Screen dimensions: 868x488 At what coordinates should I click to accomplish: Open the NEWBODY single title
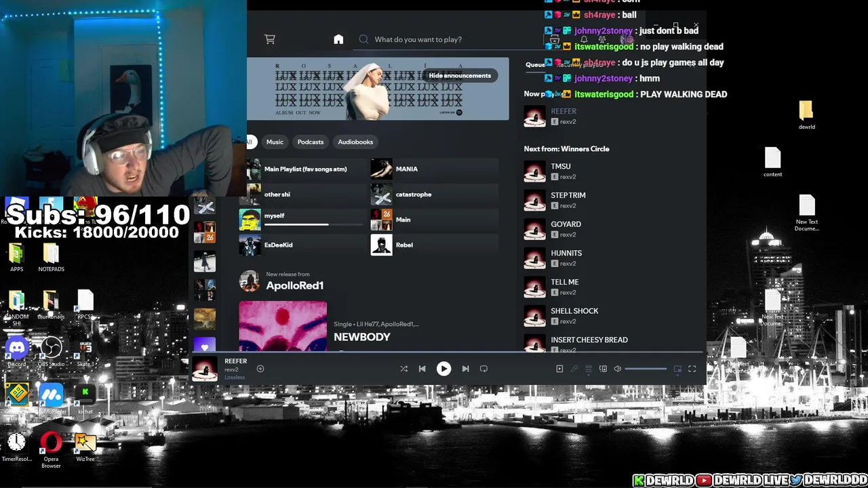362,337
